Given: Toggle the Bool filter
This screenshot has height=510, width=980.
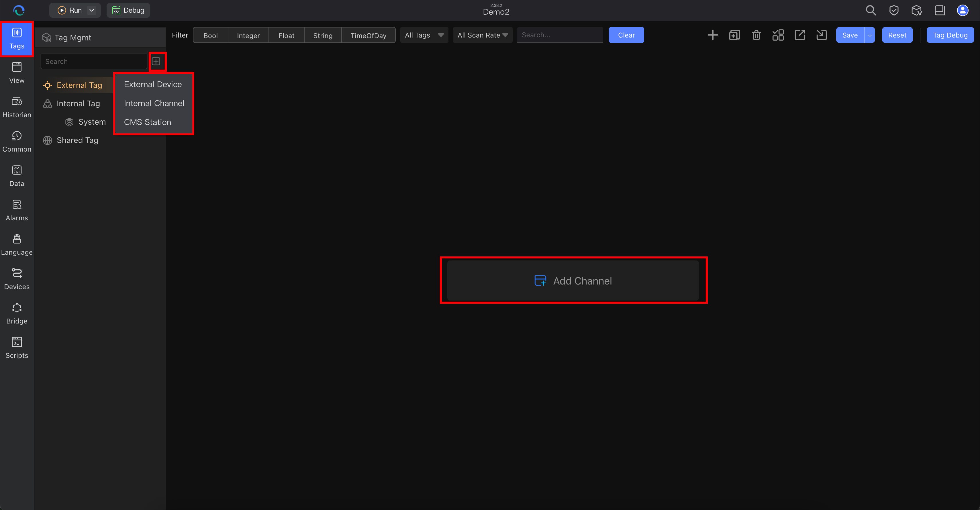Looking at the screenshot, I should click(210, 35).
